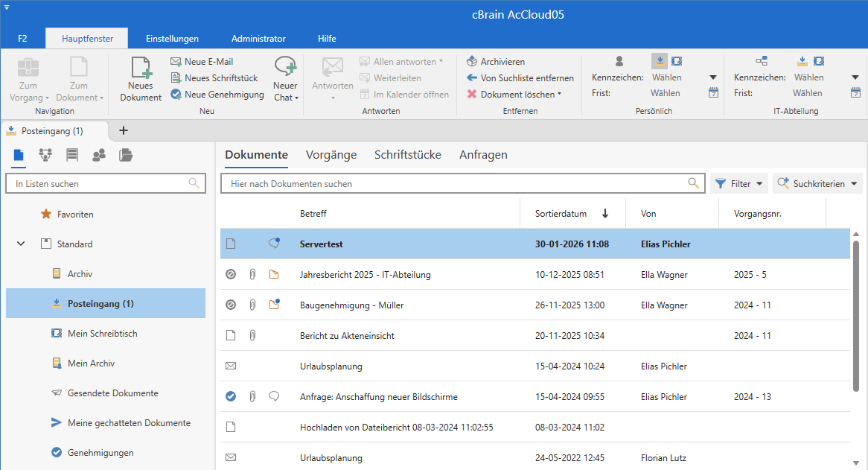Screen dimensions: 868x470
Task: Switch to the Vorgänge tab
Action: (331, 155)
